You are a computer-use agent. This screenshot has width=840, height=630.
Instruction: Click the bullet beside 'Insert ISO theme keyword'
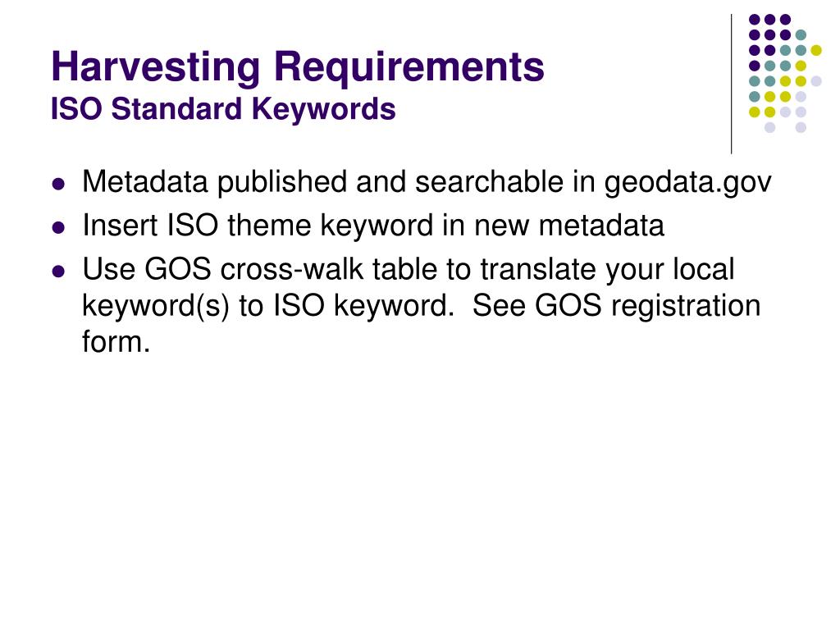point(58,228)
